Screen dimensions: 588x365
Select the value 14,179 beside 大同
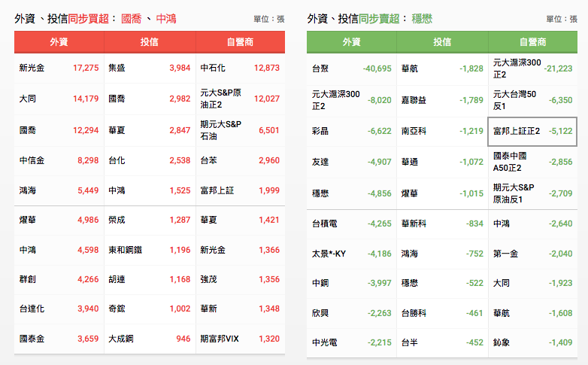click(86, 99)
